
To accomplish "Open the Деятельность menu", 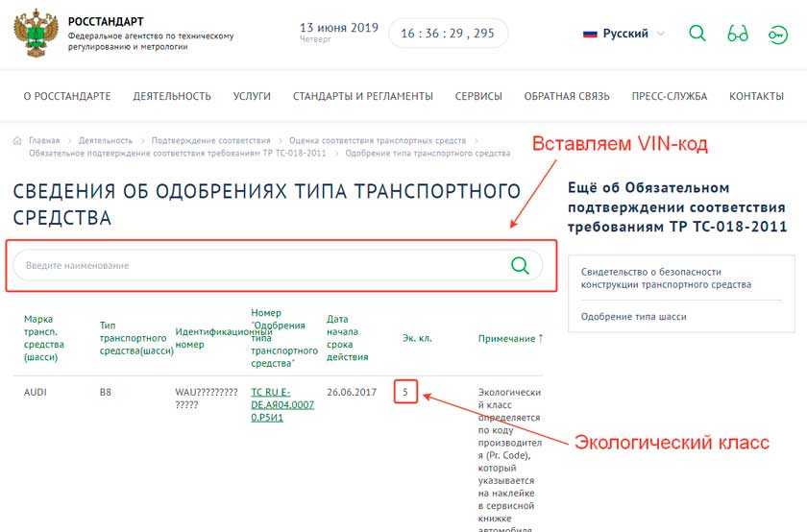I will point(172,96).
